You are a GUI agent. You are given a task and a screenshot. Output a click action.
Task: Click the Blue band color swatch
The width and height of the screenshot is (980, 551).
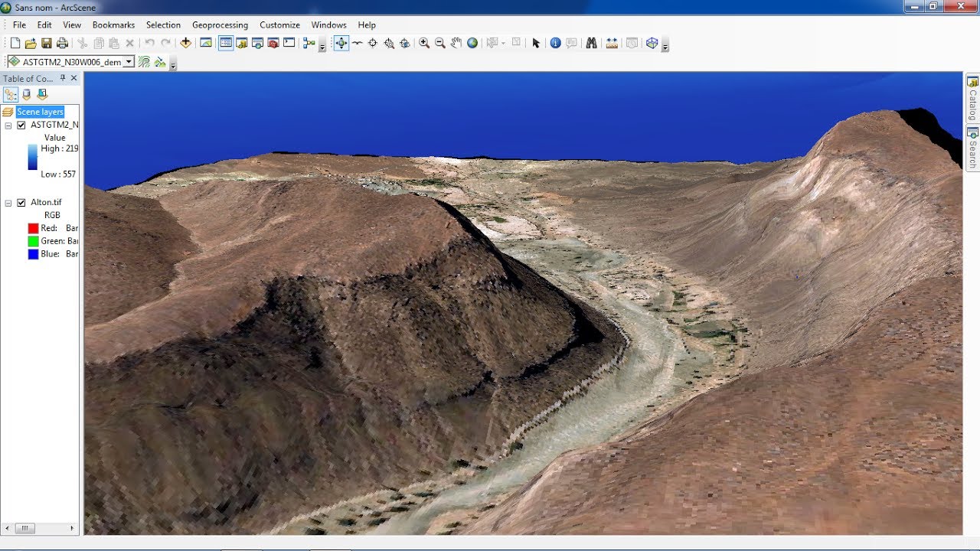coord(33,254)
